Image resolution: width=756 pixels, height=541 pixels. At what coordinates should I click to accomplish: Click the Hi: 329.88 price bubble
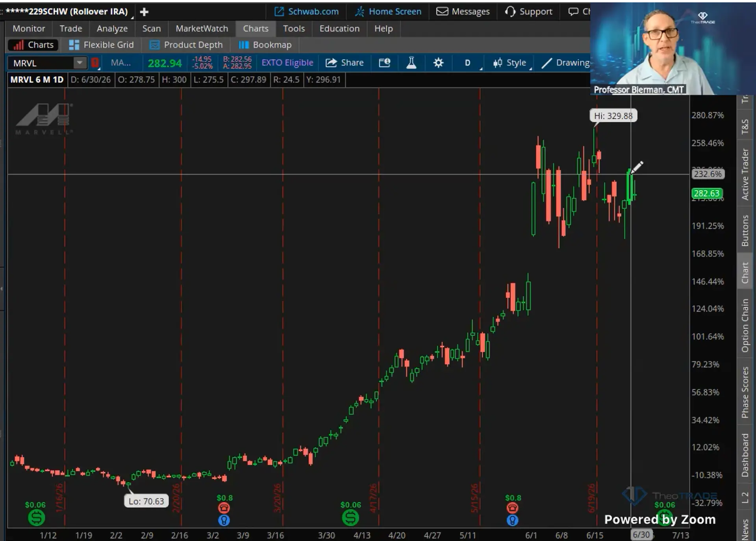coord(613,116)
